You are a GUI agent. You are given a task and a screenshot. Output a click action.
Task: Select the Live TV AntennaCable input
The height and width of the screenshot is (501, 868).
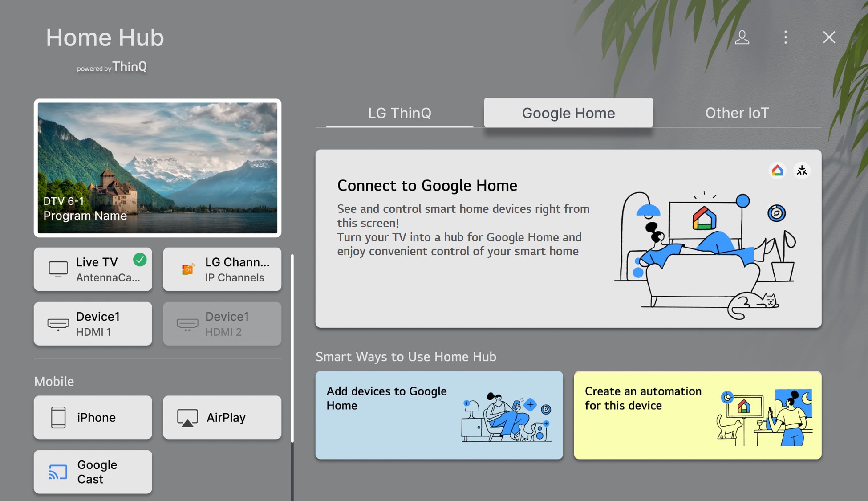point(93,269)
